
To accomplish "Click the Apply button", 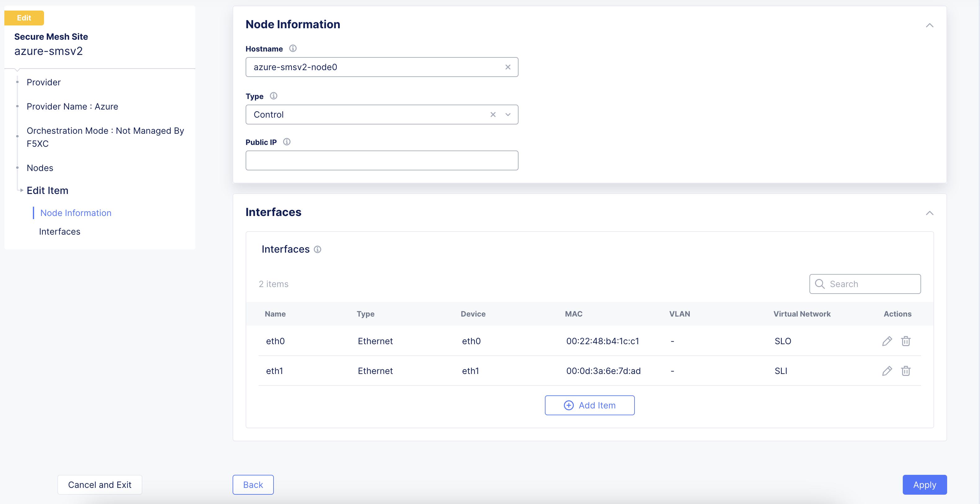I will 924,484.
